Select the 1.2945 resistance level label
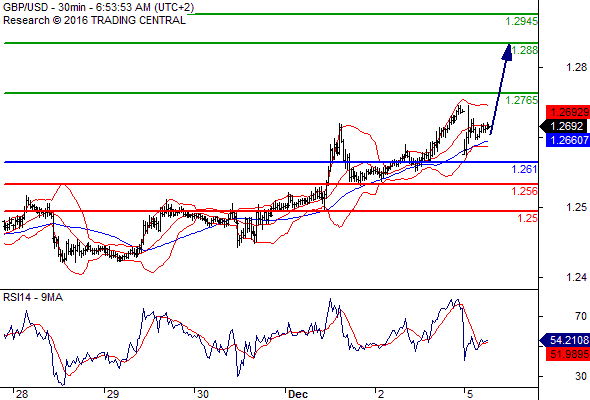 pos(522,21)
